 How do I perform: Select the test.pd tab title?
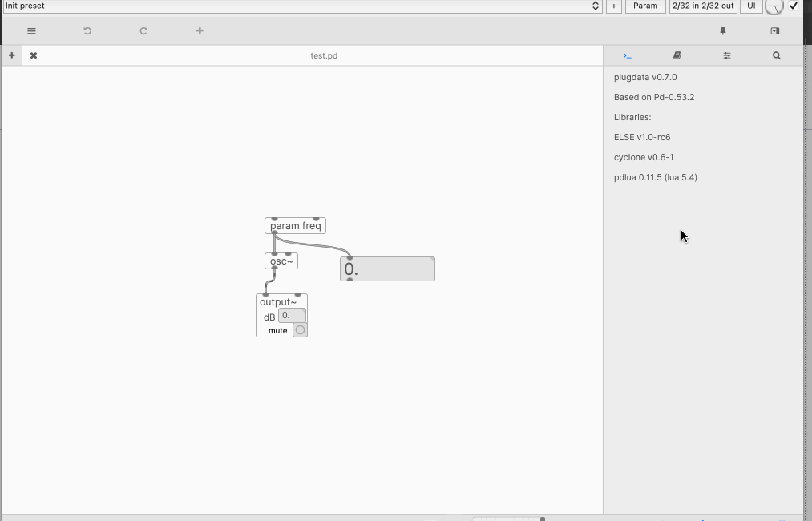324,55
